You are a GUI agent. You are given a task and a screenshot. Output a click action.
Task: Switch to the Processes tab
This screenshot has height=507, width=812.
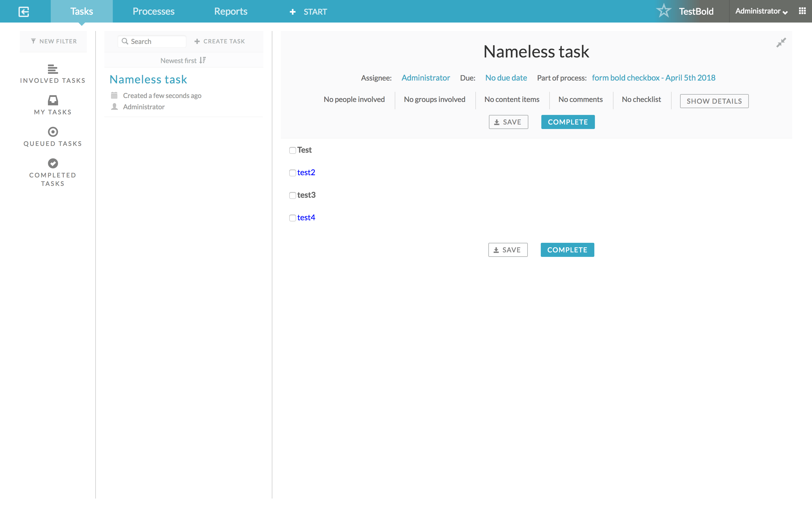(153, 11)
